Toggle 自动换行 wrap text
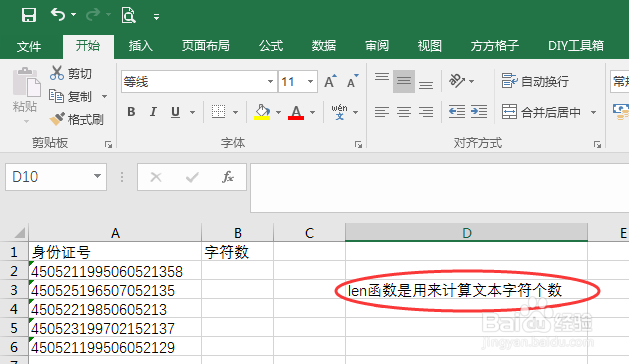 [x=535, y=81]
